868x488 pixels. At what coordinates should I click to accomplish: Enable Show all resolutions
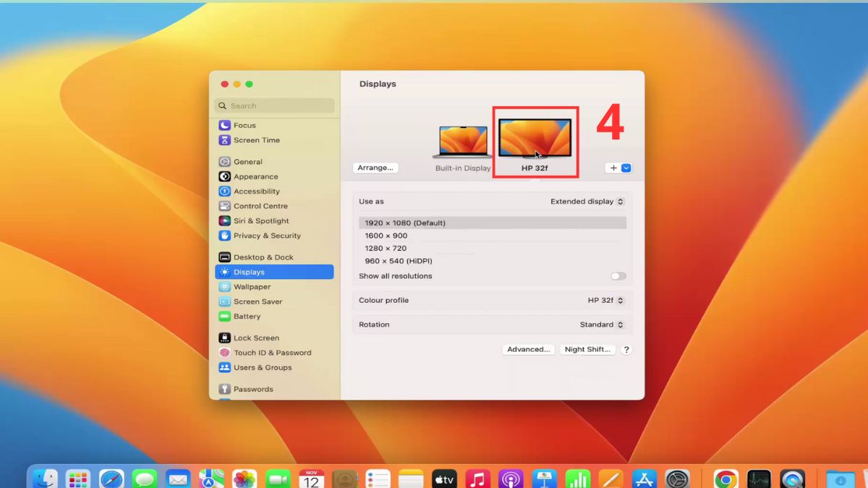[x=618, y=276]
